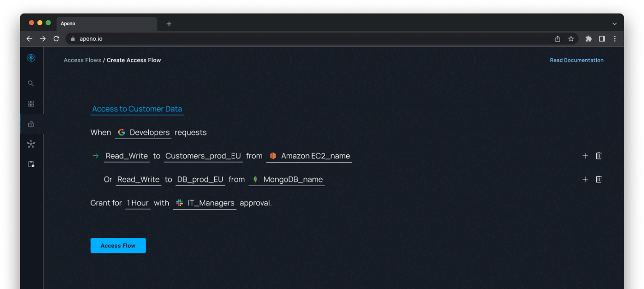Click the arrow icon before Read_Write
The height and width of the screenshot is (289, 644).
click(96, 156)
